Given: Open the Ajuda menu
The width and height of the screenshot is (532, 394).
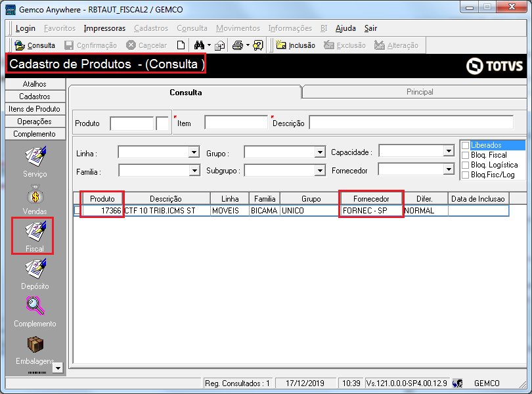Looking at the screenshot, I should click(x=345, y=28).
